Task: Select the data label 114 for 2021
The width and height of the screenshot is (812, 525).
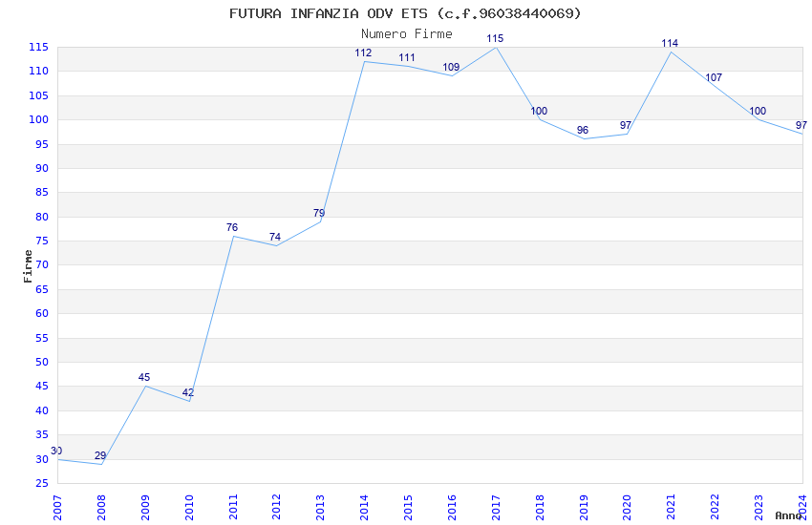Action: (670, 43)
